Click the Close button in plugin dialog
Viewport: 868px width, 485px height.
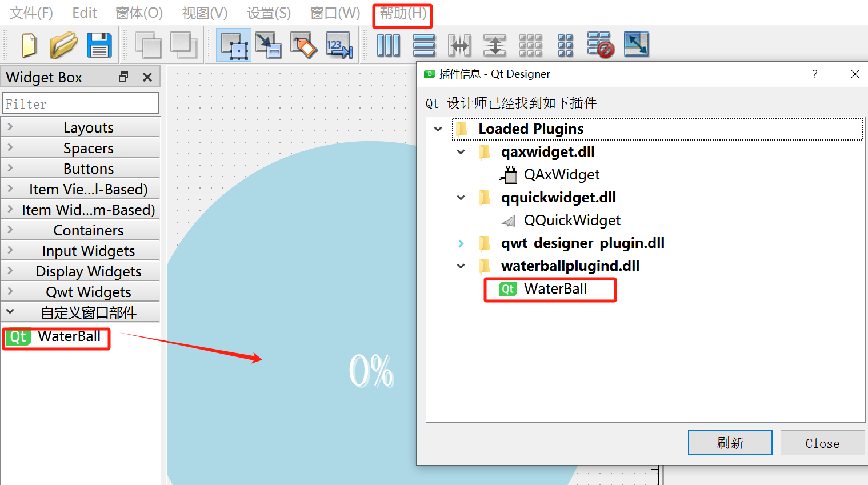coord(823,443)
